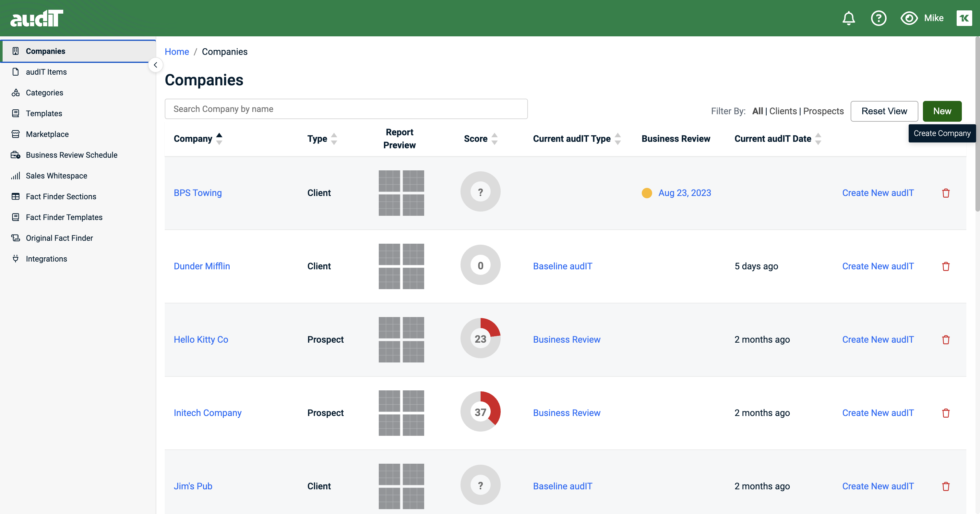Select the All filter
The width and height of the screenshot is (980, 514).
758,111
